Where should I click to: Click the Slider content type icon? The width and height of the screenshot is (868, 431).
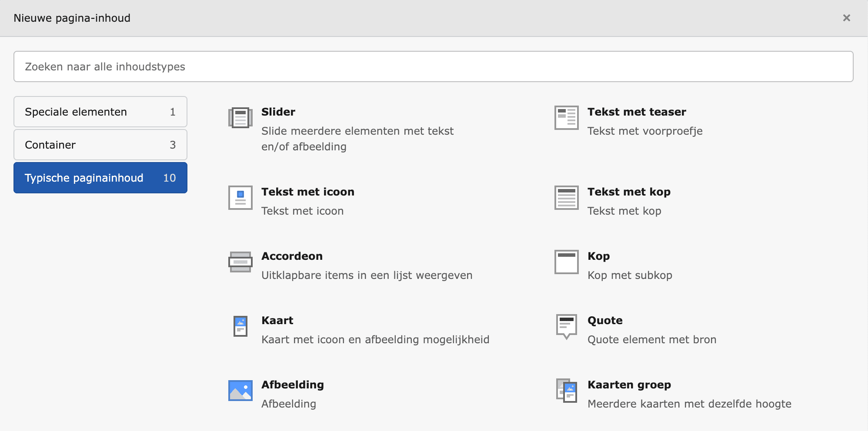(240, 117)
